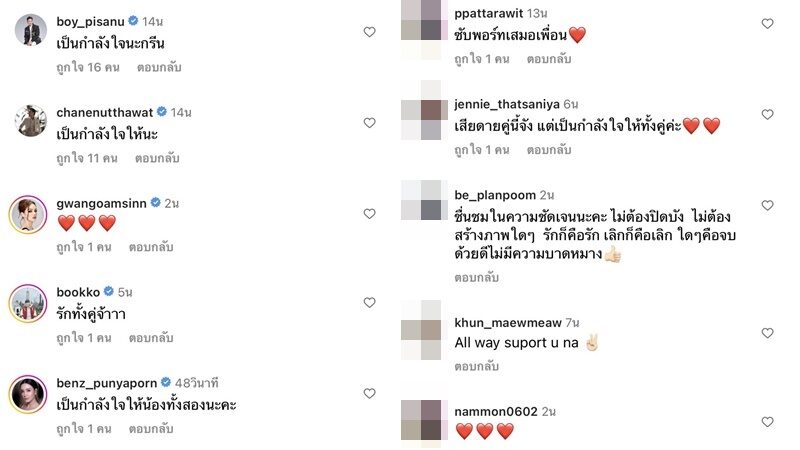
Task: Like boy_pisanu's comment with the heart icon
Action: [x=369, y=32]
